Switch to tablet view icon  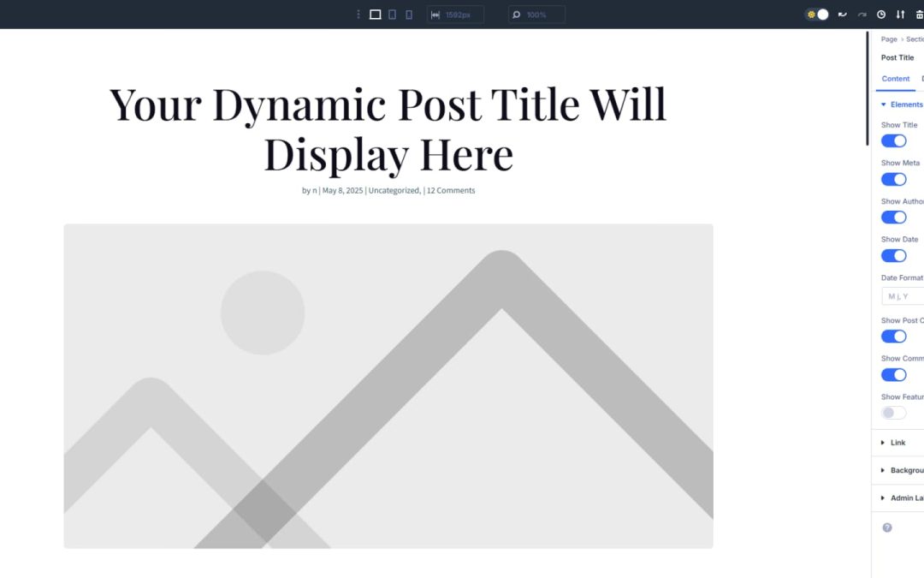coord(392,15)
